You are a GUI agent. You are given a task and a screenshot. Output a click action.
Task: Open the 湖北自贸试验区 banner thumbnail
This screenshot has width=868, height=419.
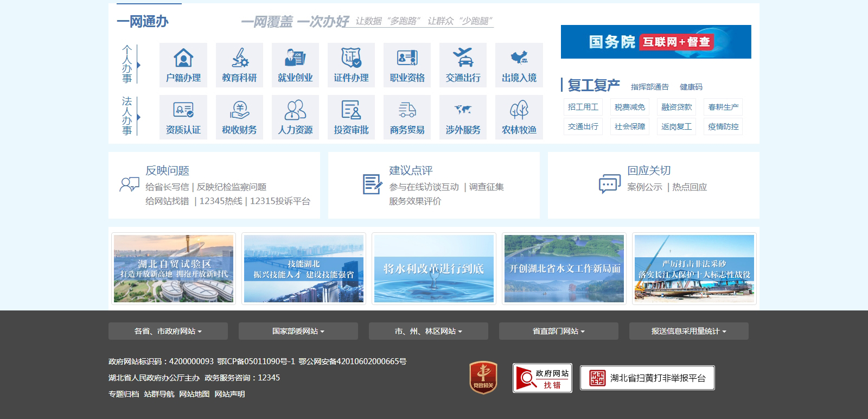(x=174, y=269)
